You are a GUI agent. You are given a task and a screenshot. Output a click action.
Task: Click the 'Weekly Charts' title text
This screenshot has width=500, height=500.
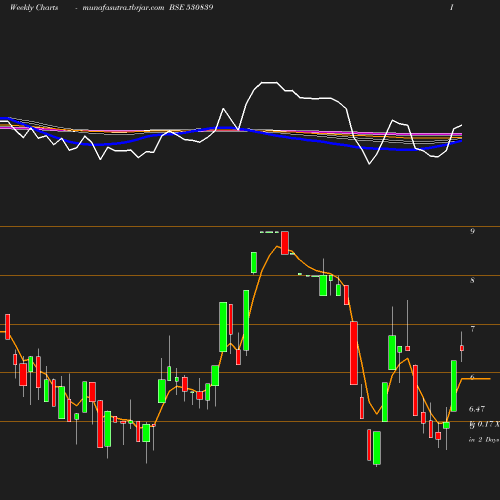[x=34, y=7]
